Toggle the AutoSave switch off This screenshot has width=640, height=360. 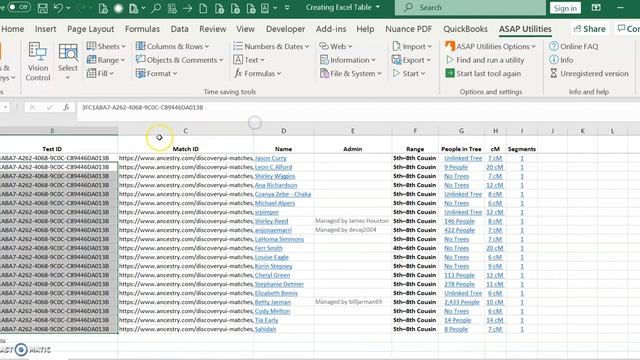pyautogui.click(x=18, y=7)
